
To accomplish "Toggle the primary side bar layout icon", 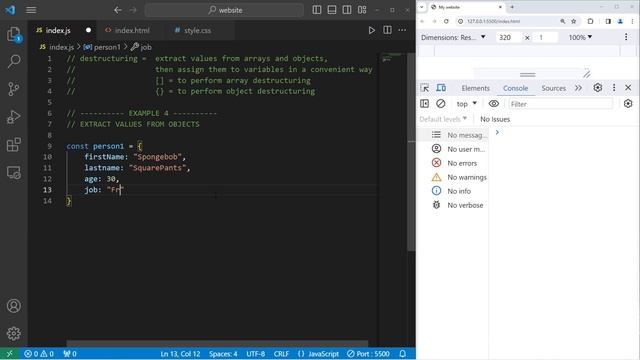I will pos(317,10).
